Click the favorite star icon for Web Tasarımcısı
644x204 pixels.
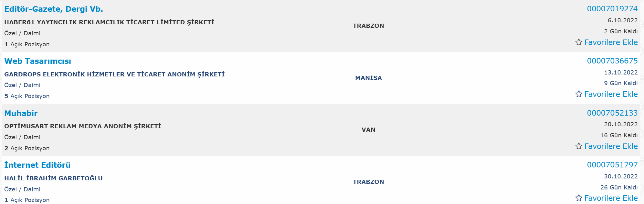point(579,94)
